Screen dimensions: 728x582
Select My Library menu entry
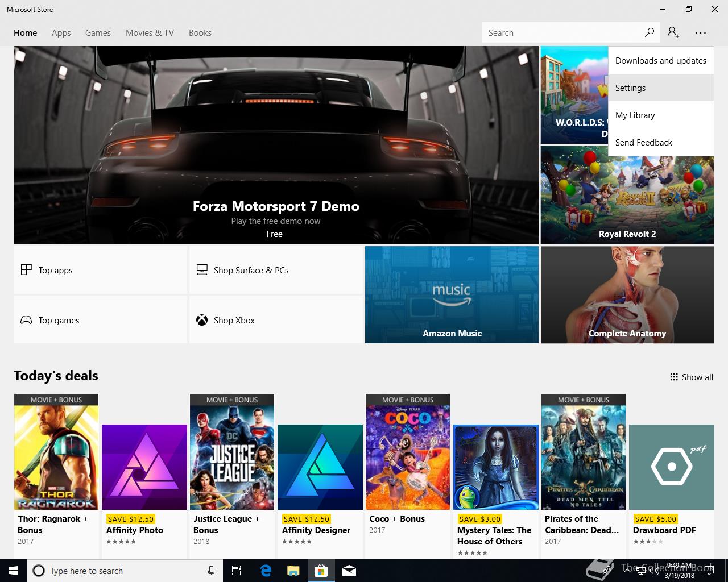[661, 115]
